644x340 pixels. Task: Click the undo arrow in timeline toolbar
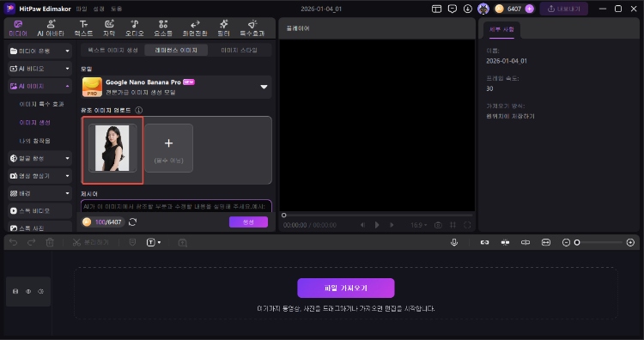click(x=13, y=243)
